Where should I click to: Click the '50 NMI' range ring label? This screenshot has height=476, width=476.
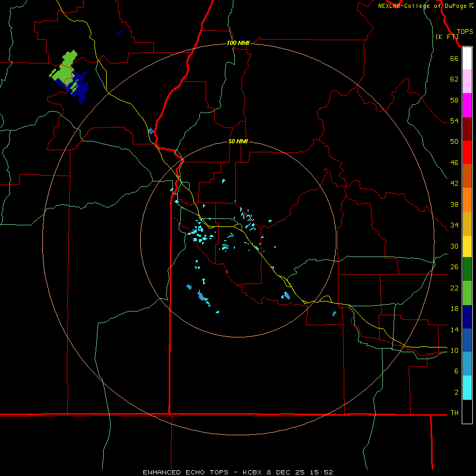(x=238, y=141)
